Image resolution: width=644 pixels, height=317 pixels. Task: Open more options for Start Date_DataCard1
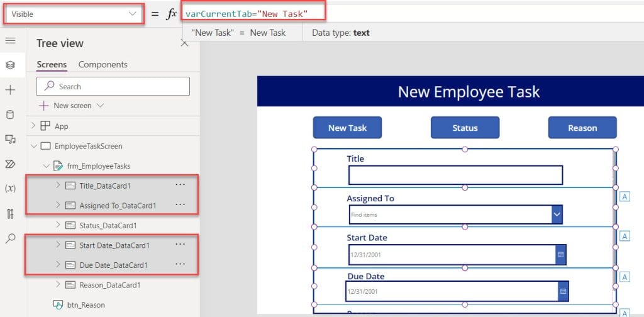180,244
